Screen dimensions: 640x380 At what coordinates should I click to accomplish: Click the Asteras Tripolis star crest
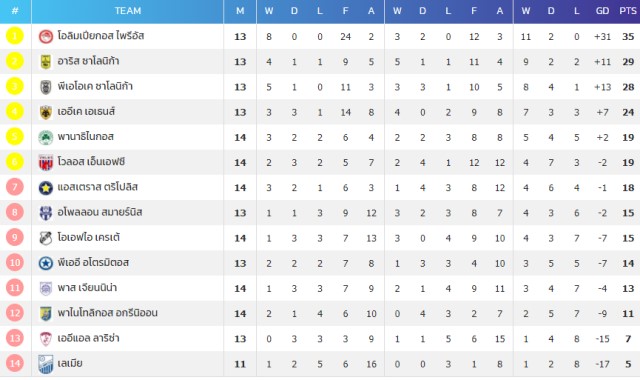(x=46, y=188)
